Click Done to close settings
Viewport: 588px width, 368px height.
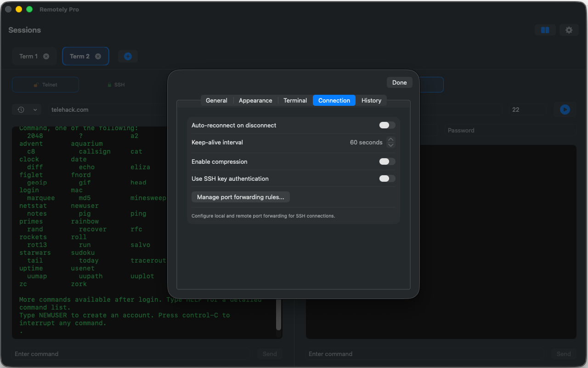click(399, 82)
